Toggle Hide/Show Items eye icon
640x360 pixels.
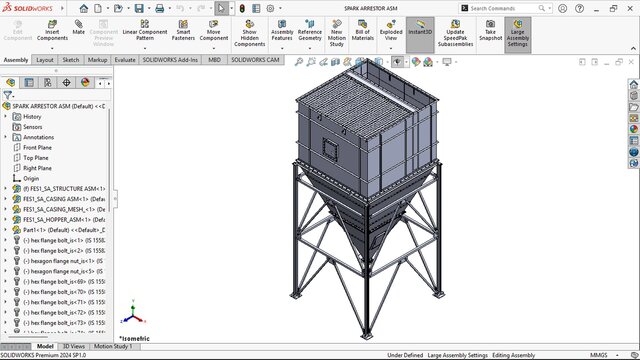pyautogui.click(x=397, y=62)
